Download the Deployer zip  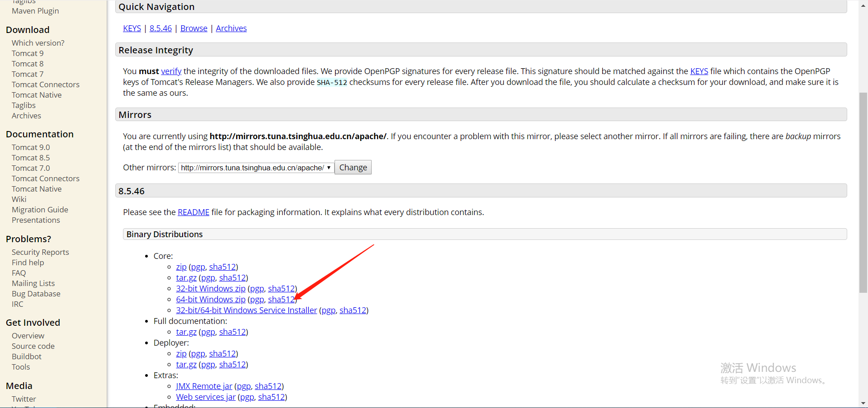click(x=181, y=354)
